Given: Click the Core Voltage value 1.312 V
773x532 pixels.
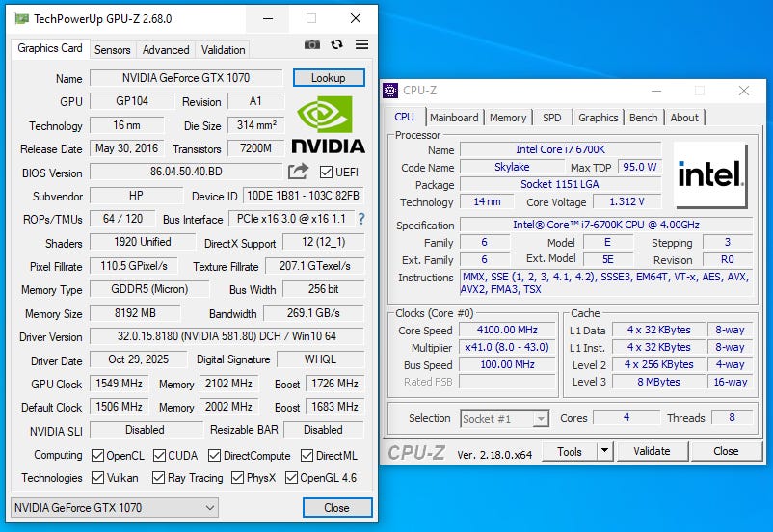Looking at the screenshot, I should coord(626,201).
